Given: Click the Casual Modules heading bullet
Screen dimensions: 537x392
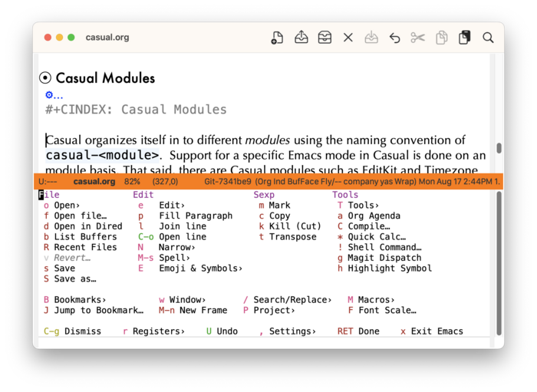Looking at the screenshot, I should pos(45,77).
